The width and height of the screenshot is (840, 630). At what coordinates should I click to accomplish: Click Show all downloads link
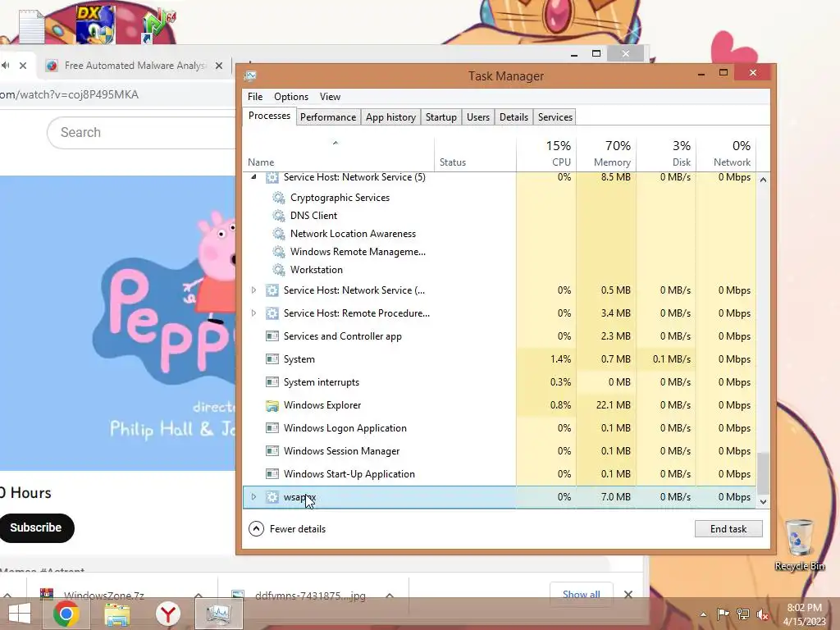click(582, 594)
